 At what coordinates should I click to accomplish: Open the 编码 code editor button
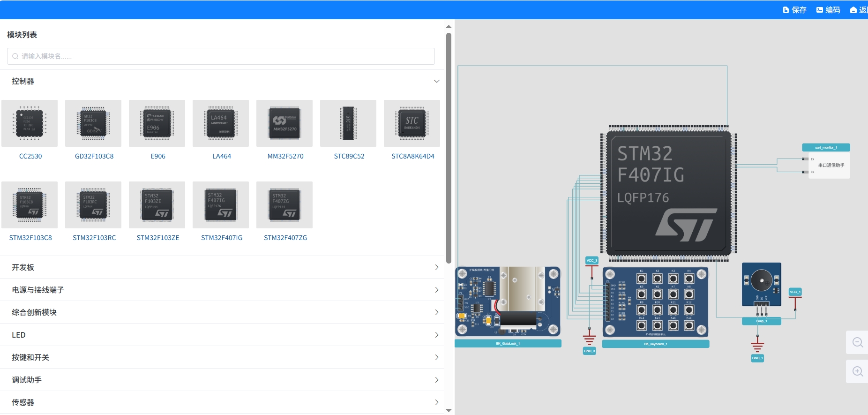[828, 10]
